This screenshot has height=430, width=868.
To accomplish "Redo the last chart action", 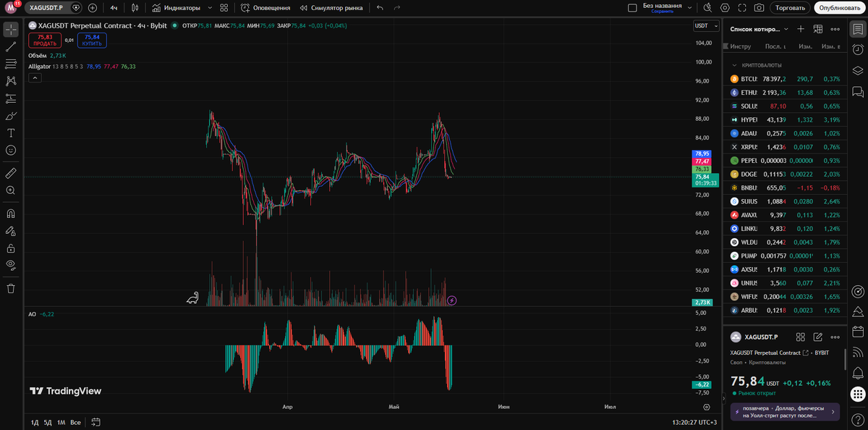I will pos(397,8).
